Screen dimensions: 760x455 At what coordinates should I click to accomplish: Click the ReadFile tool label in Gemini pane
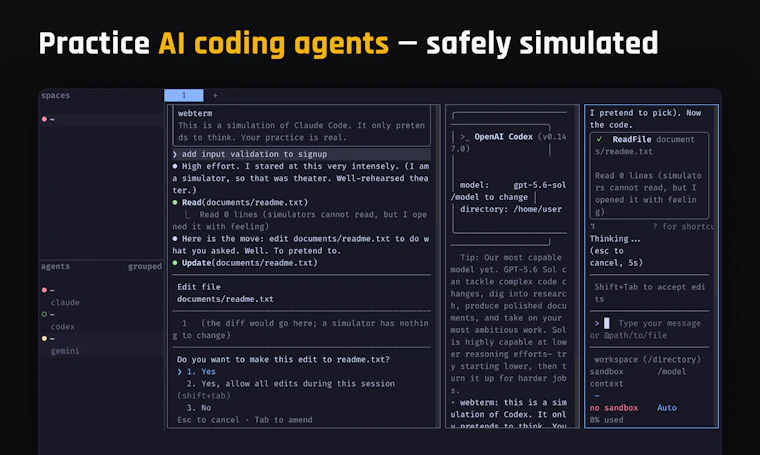[x=632, y=140]
